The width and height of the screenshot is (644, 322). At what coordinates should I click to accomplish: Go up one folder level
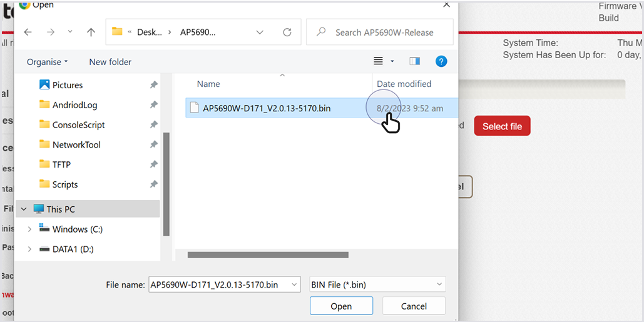[x=91, y=33]
